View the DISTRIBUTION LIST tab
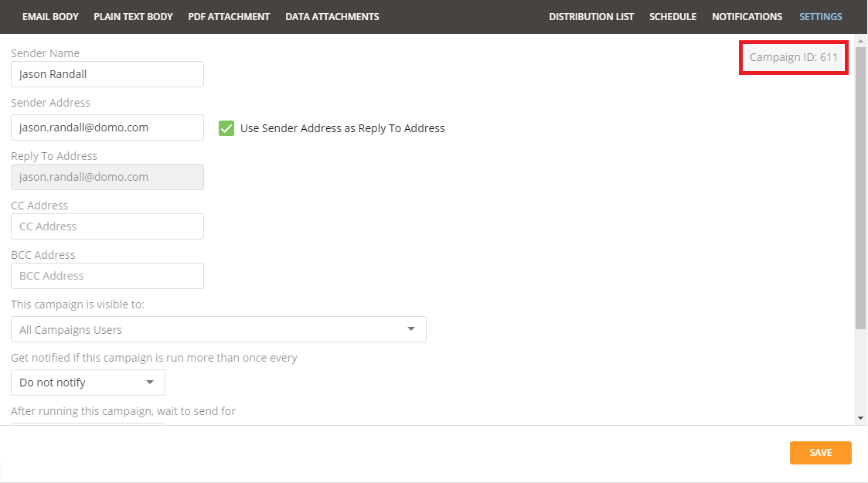This screenshot has height=483, width=868. pyautogui.click(x=591, y=16)
